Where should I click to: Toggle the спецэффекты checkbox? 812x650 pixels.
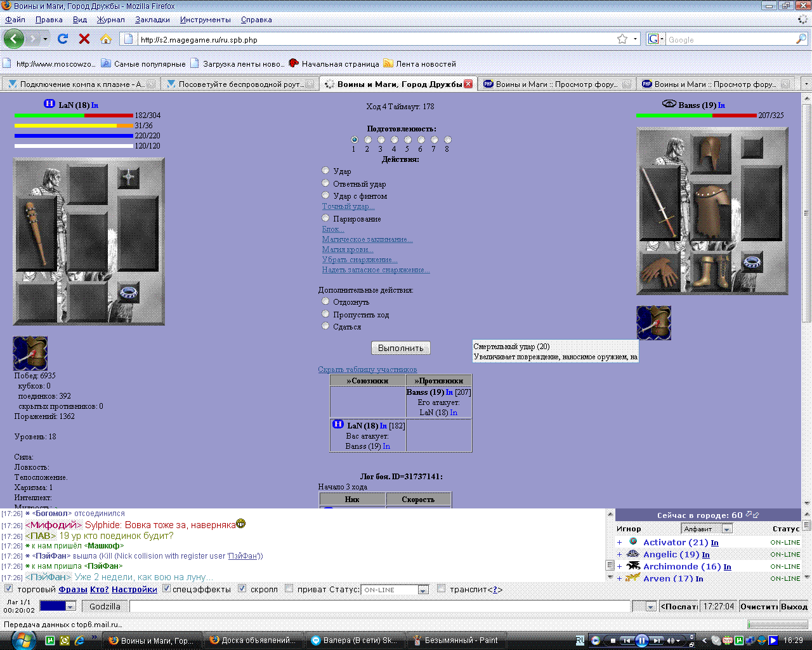click(166, 588)
